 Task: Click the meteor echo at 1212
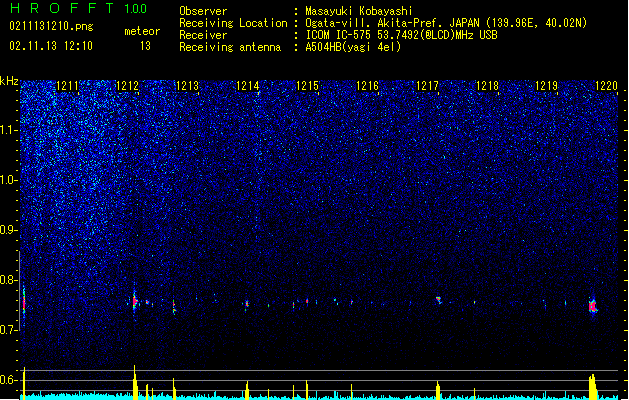point(135,301)
